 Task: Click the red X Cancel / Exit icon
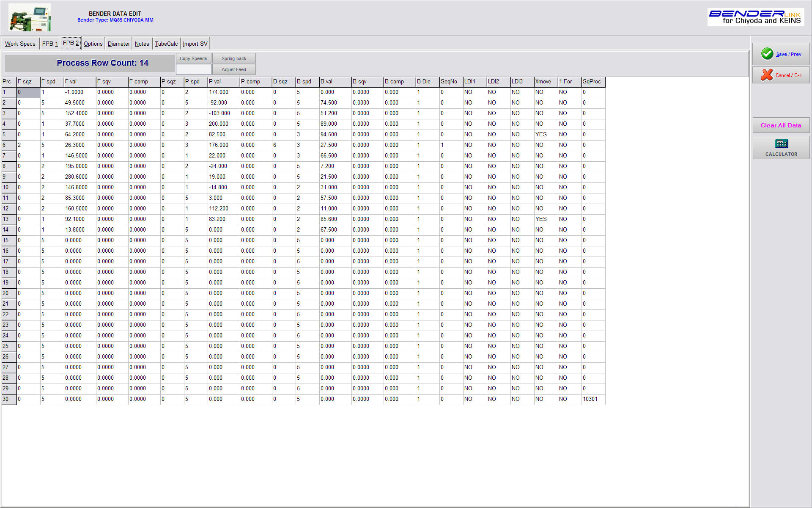(x=766, y=75)
